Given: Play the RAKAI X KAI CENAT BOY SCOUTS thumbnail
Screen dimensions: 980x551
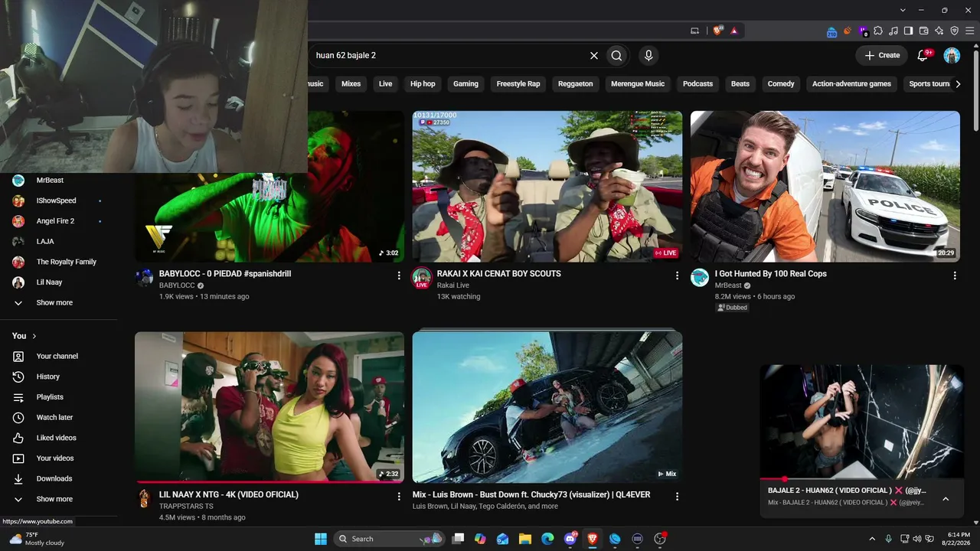Looking at the screenshot, I should click(x=547, y=187).
